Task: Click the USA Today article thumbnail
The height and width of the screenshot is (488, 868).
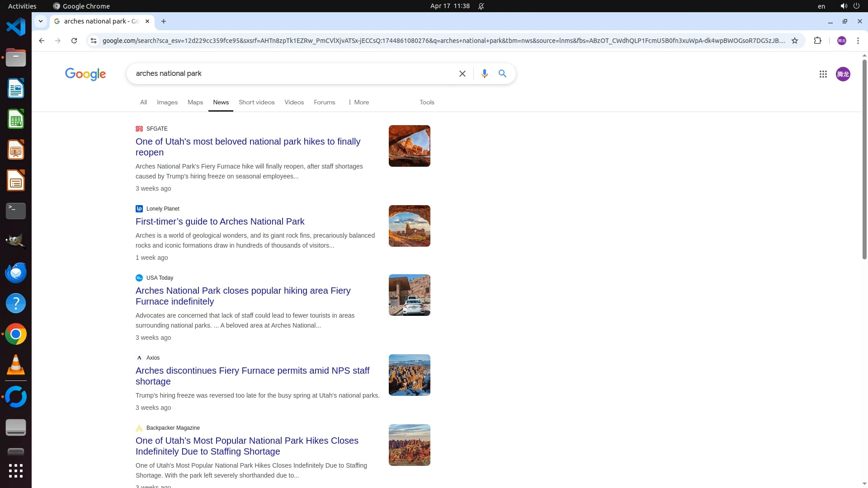Action: [x=409, y=295]
